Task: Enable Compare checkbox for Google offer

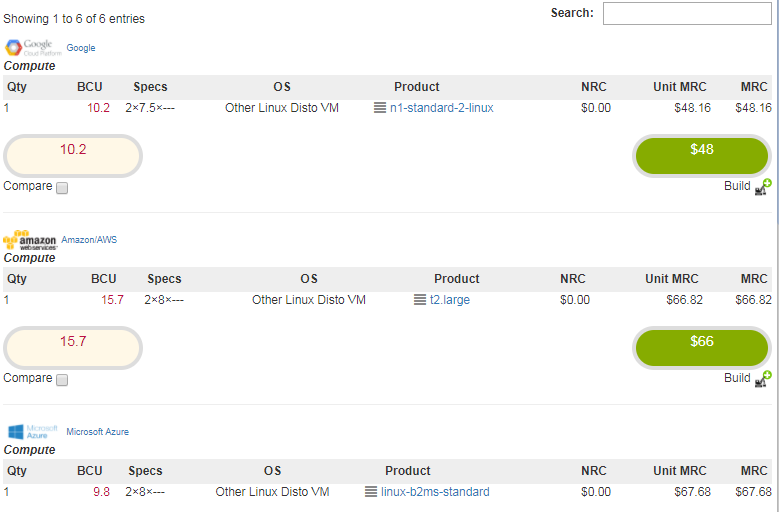Action: (62, 188)
